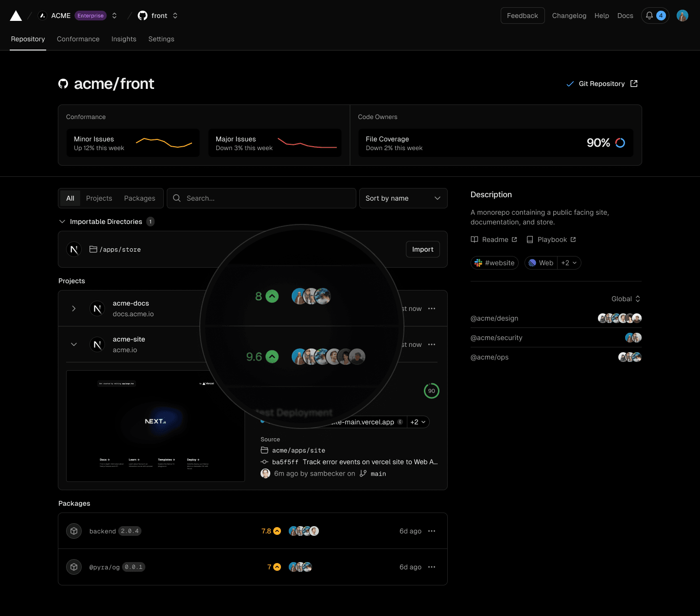Switch to the Conformance tab
This screenshot has height=616, width=700.
tap(78, 39)
